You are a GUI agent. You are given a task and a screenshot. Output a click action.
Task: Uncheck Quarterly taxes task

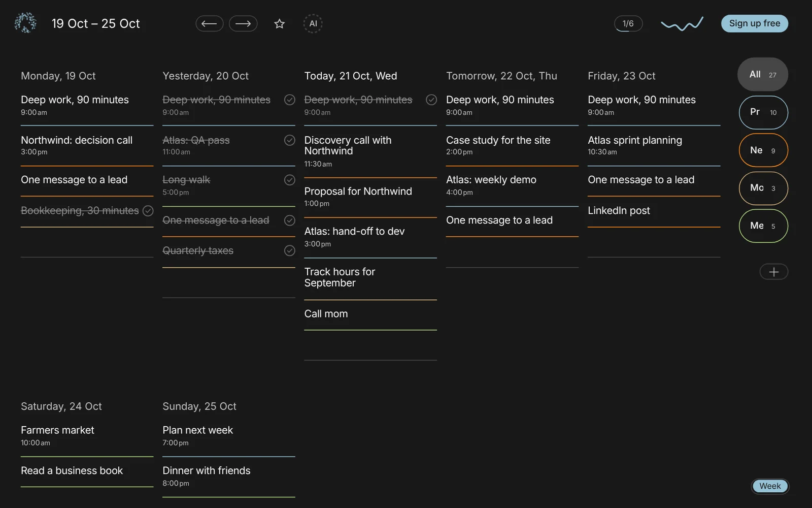tap(290, 250)
